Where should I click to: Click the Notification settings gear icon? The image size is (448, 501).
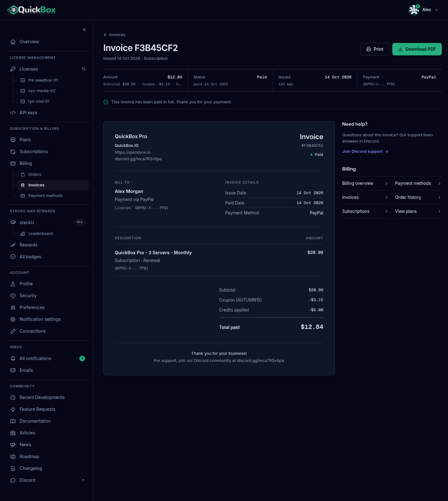[13, 319]
